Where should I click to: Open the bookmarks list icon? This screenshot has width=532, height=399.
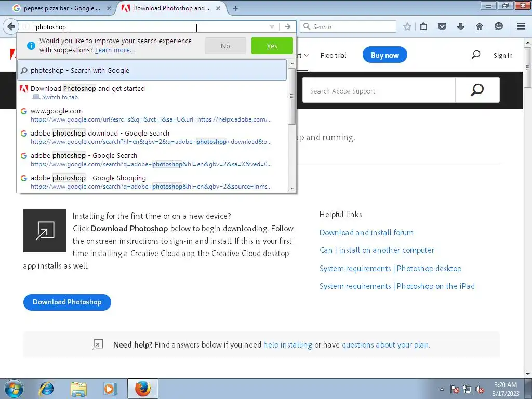point(423,26)
